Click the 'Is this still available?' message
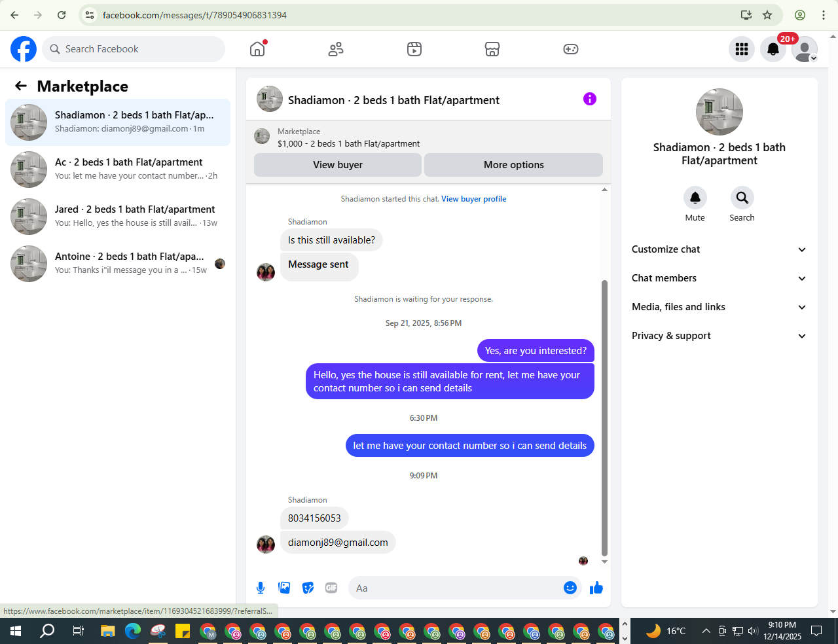 pos(331,240)
